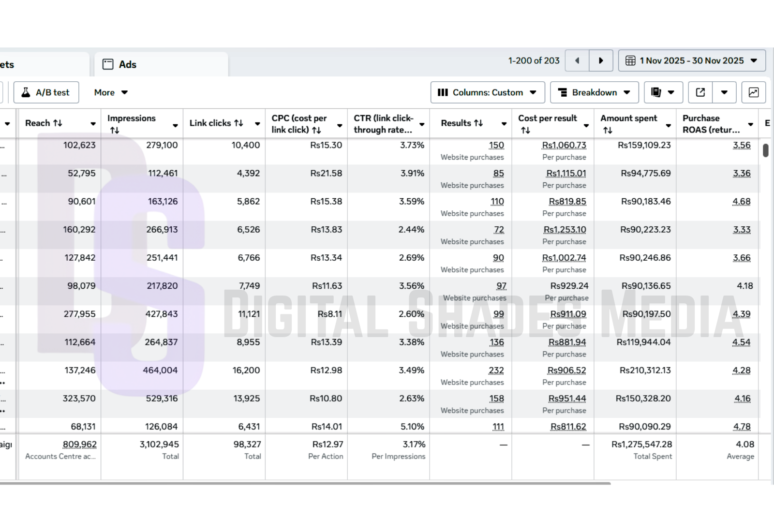774x532 pixels.
Task: Switch to the Ads tab
Action: (127, 64)
